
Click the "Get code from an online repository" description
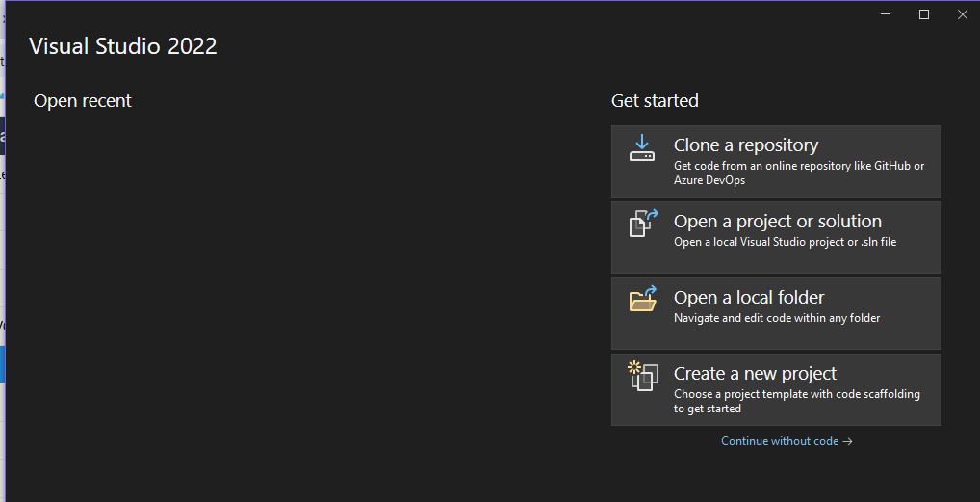click(798, 166)
